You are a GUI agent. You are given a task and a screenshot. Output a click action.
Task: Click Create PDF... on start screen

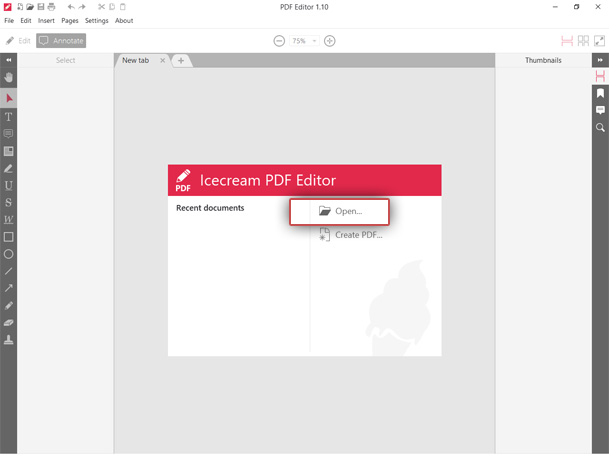[x=351, y=235]
